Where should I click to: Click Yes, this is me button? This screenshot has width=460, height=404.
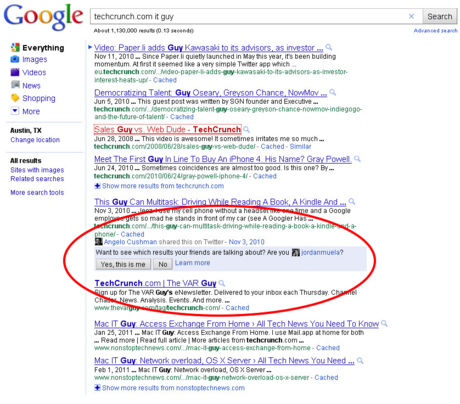click(x=123, y=264)
